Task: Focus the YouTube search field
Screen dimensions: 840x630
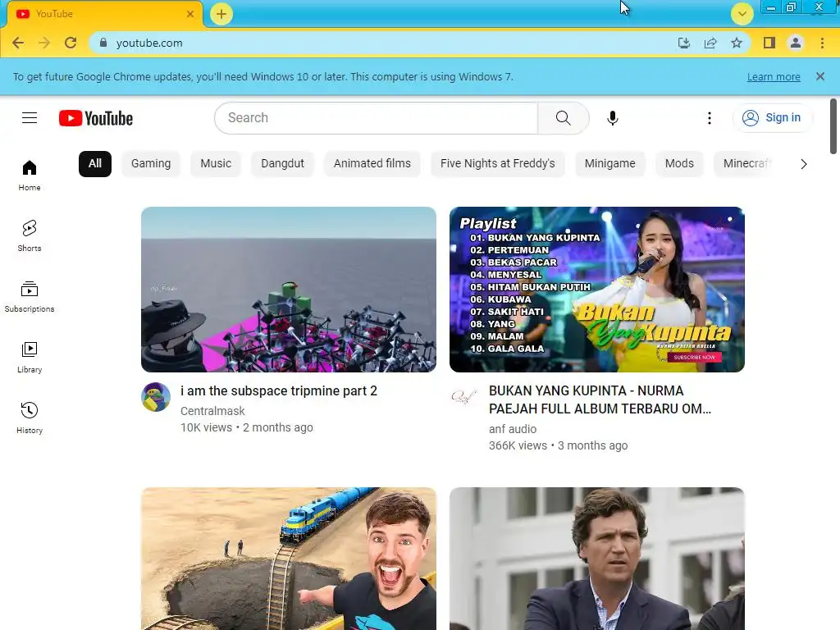Action: pos(376,118)
